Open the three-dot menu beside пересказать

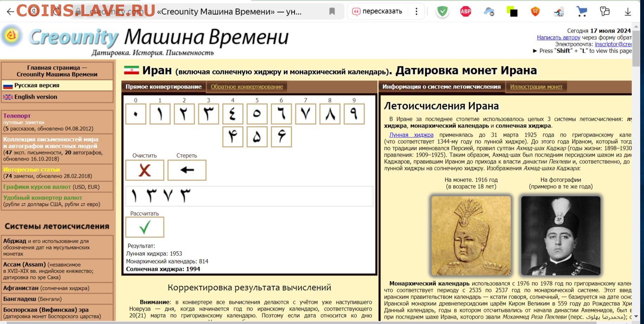[416, 12]
